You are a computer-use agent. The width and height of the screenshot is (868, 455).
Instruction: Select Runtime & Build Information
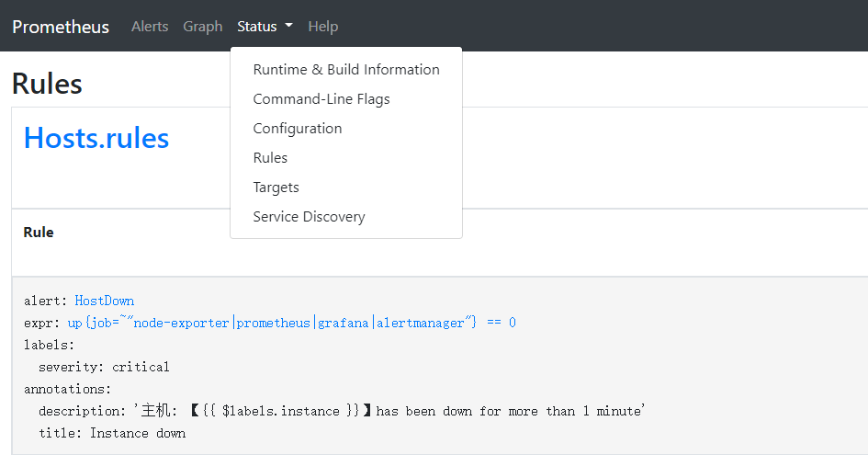tap(346, 70)
